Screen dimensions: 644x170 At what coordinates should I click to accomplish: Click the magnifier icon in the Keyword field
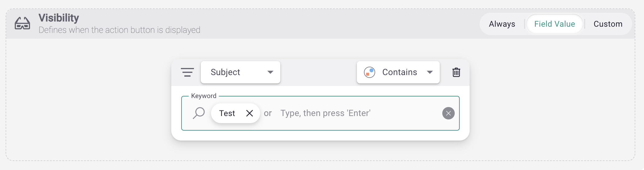[199, 113]
